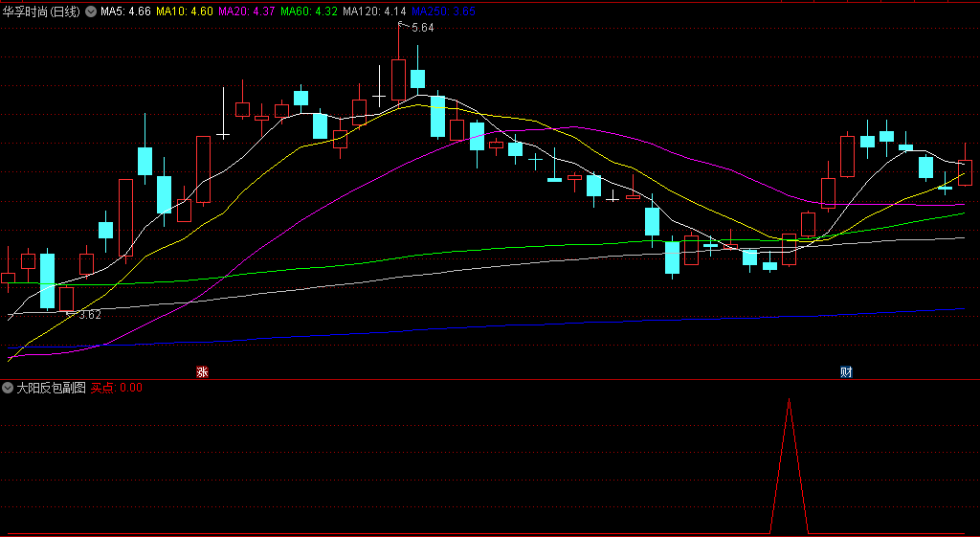Expand the 大阳反包副图 indicator dropdown arrow
980x537 pixels.
pyautogui.click(x=8, y=388)
